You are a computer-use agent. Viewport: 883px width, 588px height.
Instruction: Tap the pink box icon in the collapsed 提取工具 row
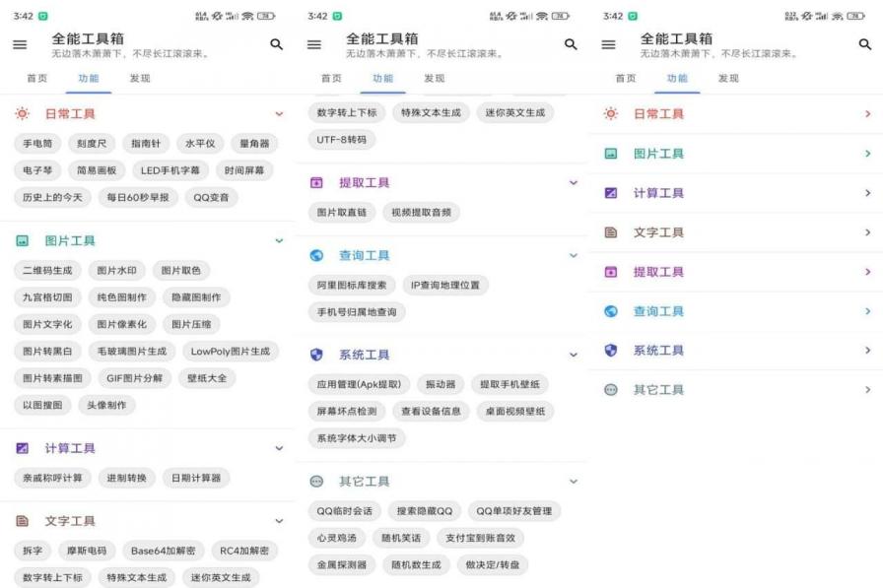click(x=610, y=272)
